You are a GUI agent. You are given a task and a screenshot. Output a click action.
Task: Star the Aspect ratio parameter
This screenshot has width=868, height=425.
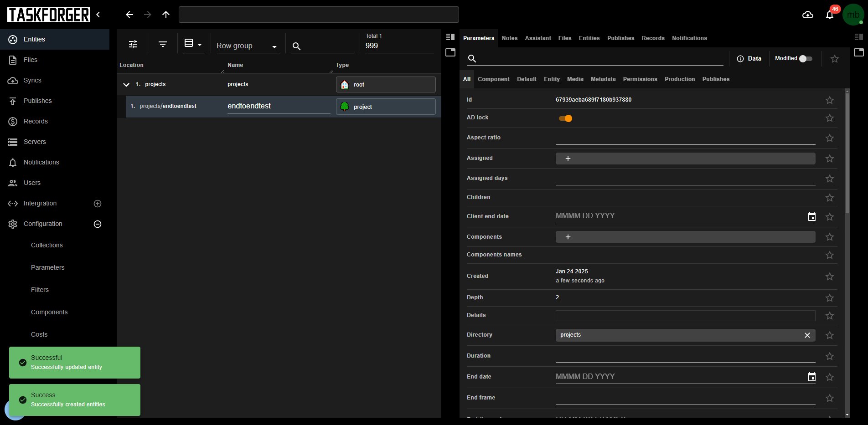click(830, 138)
